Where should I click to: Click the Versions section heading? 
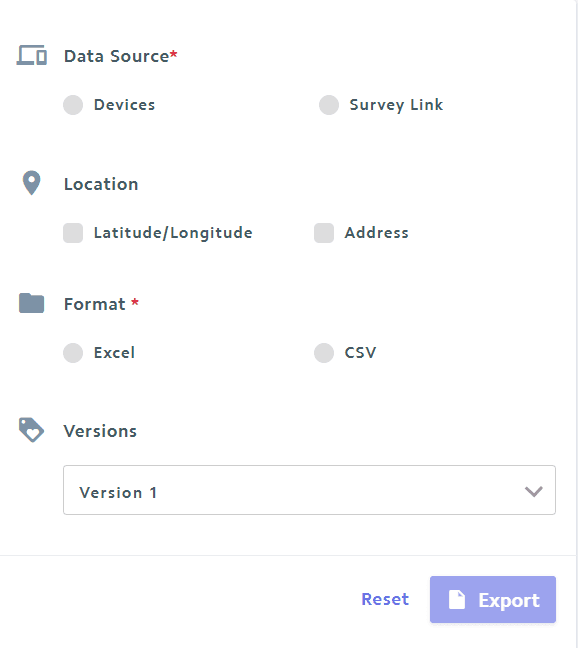tap(100, 431)
